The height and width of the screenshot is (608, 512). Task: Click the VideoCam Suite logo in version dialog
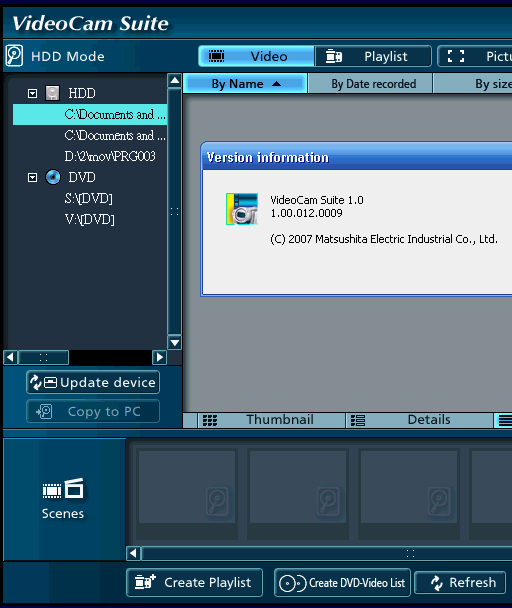coord(242,209)
